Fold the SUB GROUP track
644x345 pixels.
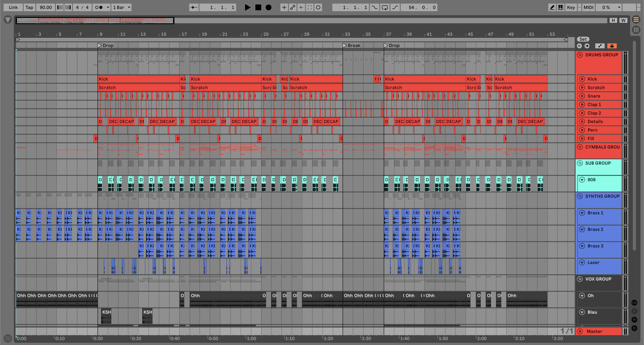[x=580, y=163]
